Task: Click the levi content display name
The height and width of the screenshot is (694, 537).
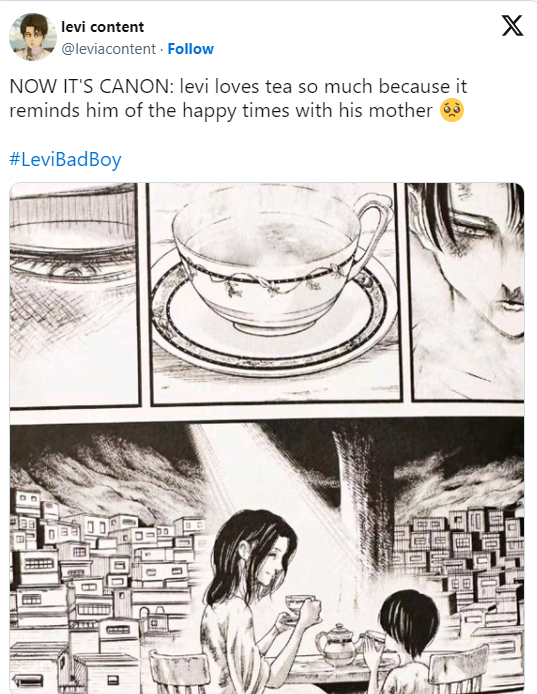Action: click(x=103, y=27)
